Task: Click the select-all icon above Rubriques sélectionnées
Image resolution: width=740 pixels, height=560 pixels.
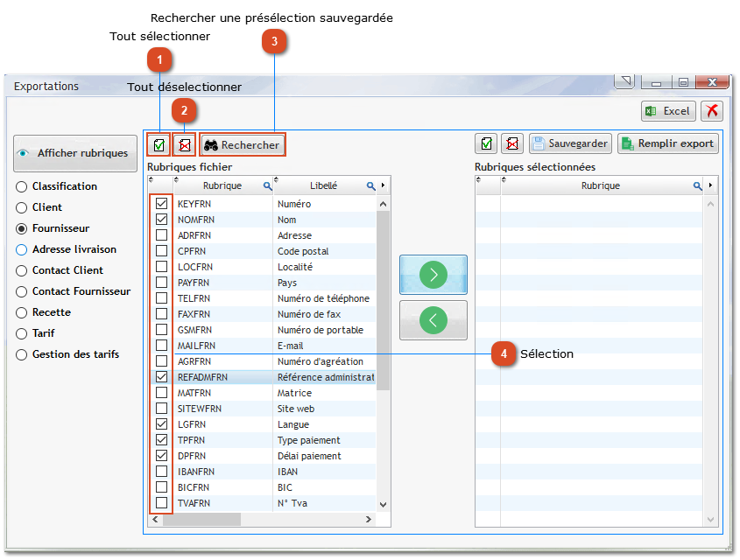Action: (x=487, y=143)
